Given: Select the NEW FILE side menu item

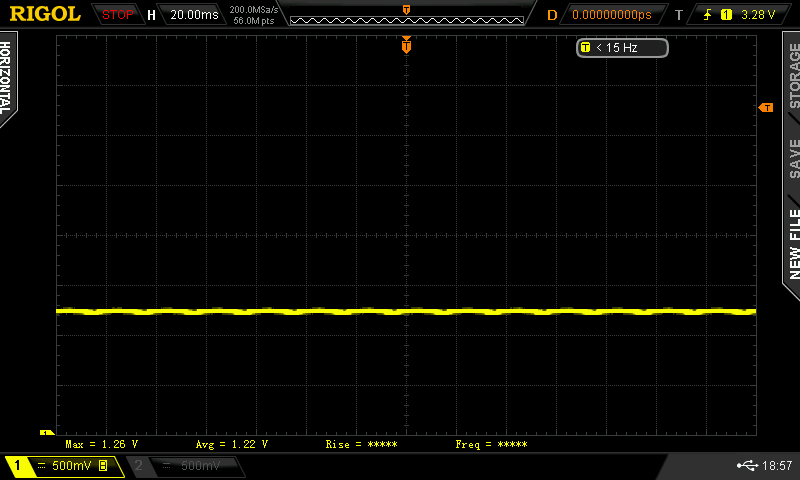Looking at the screenshot, I should pos(794,244).
